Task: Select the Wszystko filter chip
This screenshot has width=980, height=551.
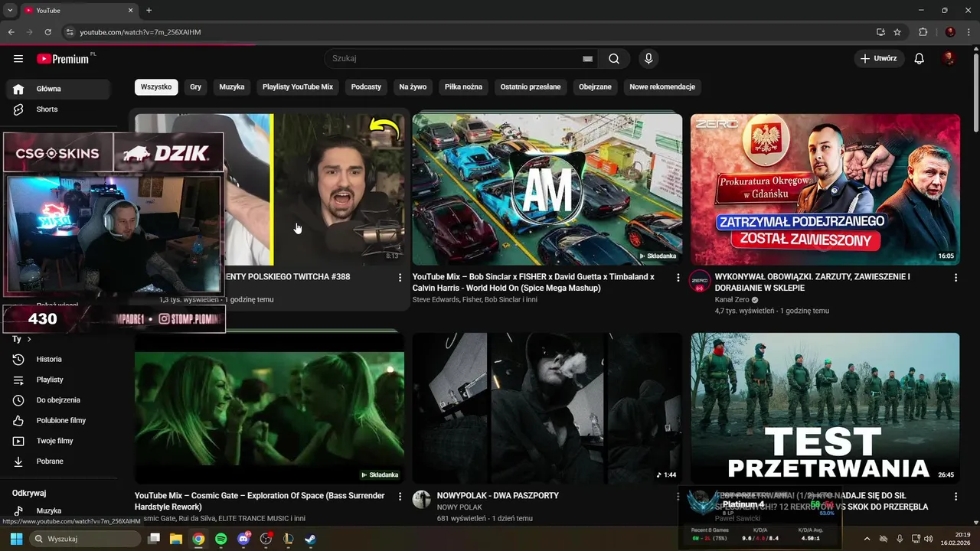Action: coord(156,87)
